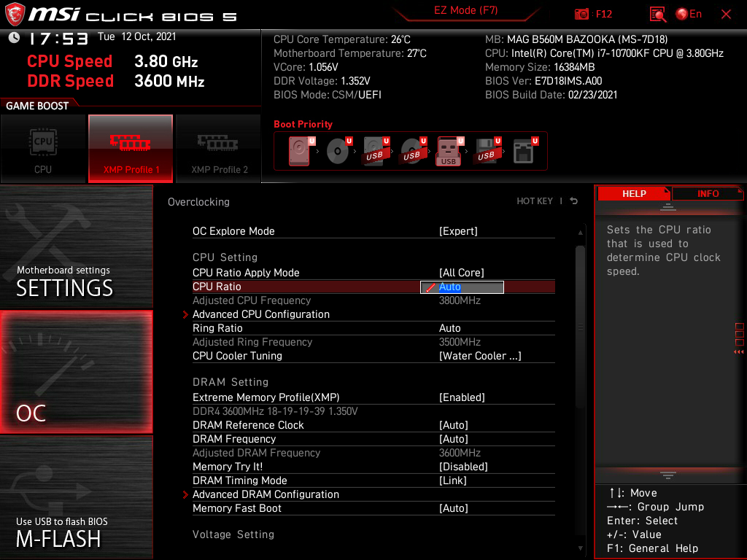The image size is (747, 560).
Task: Click the Adjusted DRAM Frequency 3600MHz value
Action: [460, 453]
